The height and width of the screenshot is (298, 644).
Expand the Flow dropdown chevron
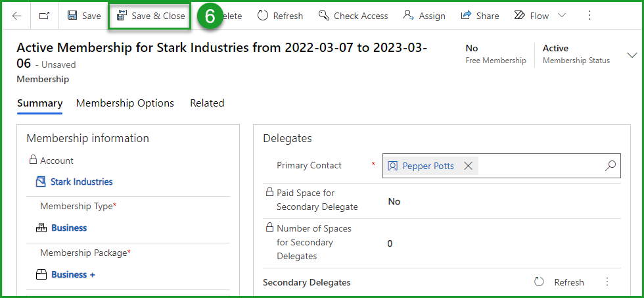[562, 16]
